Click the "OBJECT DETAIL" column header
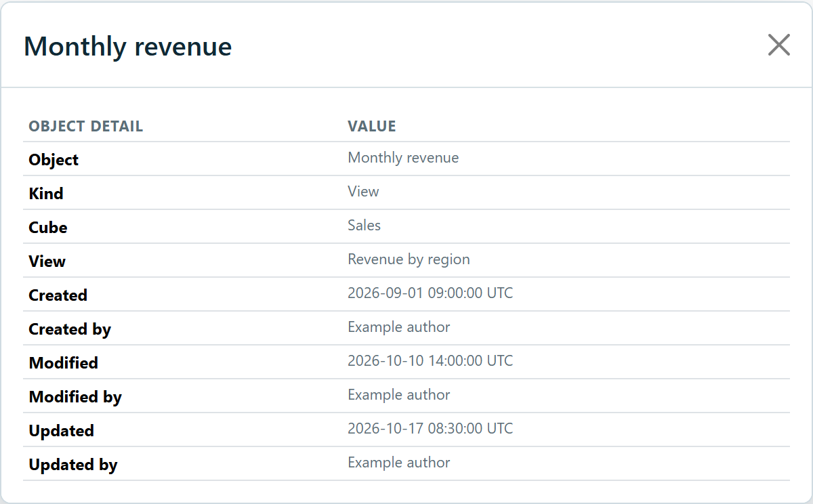 coord(86,127)
